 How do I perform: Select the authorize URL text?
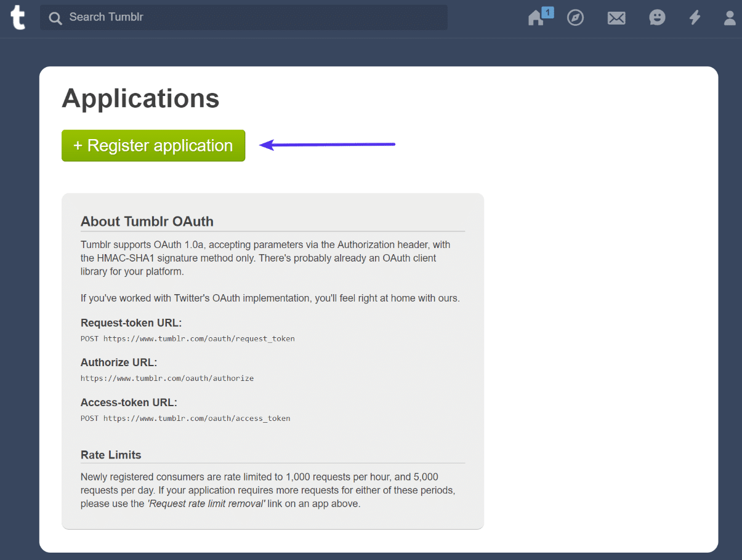(x=167, y=378)
